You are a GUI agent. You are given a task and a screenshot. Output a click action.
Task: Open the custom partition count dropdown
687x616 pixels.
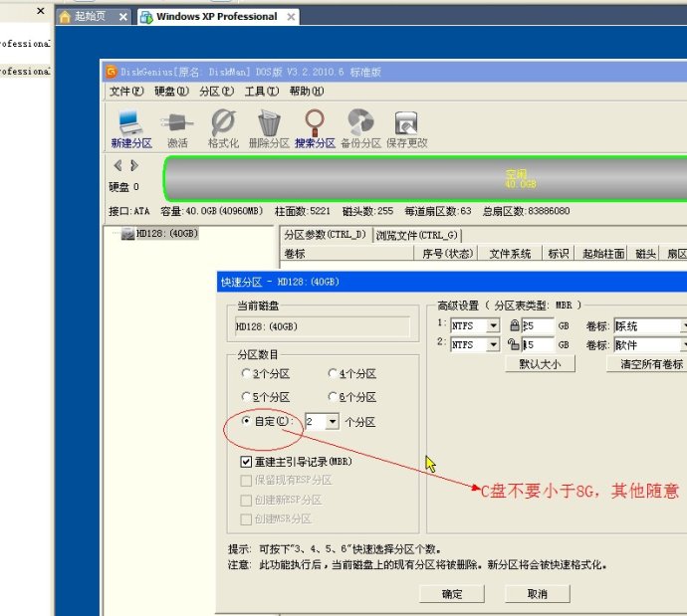coord(333,422)
